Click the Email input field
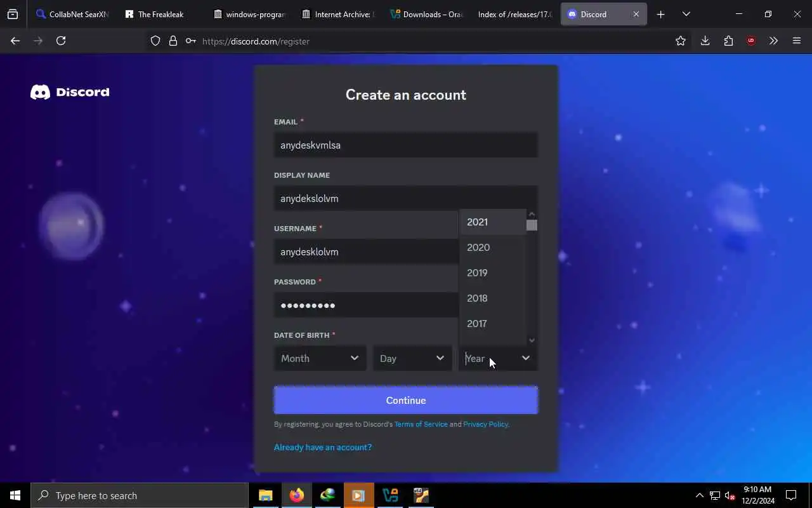 click(405, 145)
